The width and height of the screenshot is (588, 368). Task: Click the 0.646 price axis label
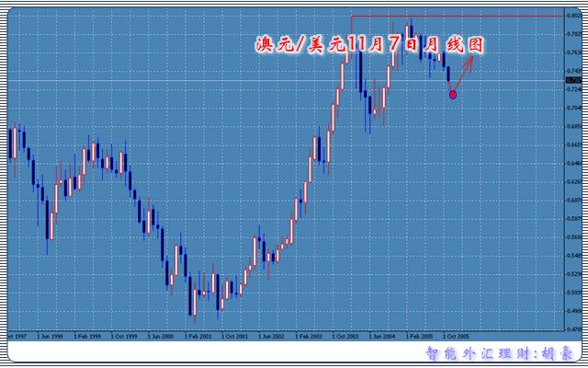(574, 164)
